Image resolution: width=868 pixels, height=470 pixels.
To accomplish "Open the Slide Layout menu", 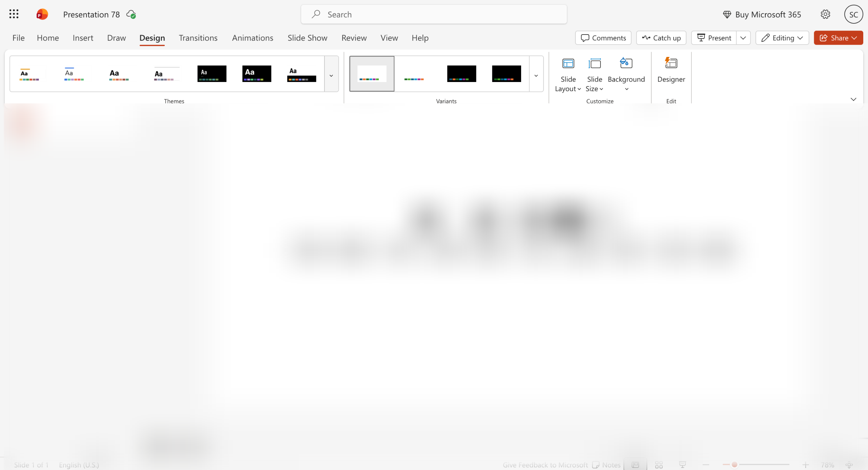I will (568, 75).
